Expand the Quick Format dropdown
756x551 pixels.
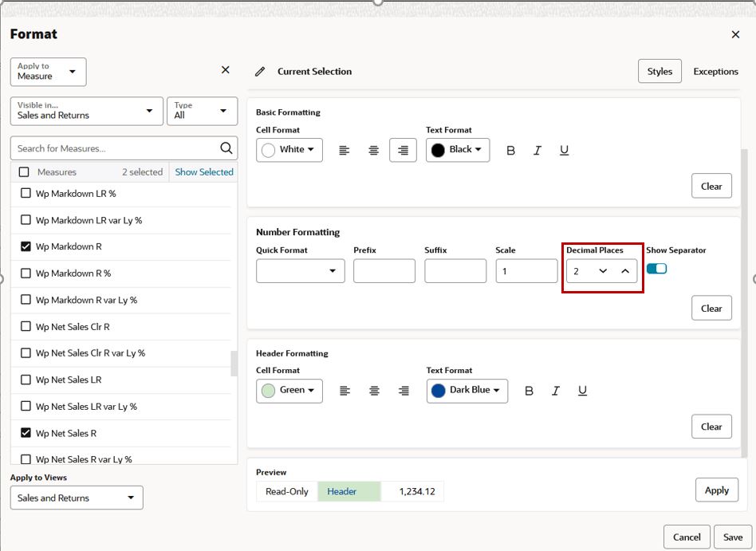click(x=301, y=271)
